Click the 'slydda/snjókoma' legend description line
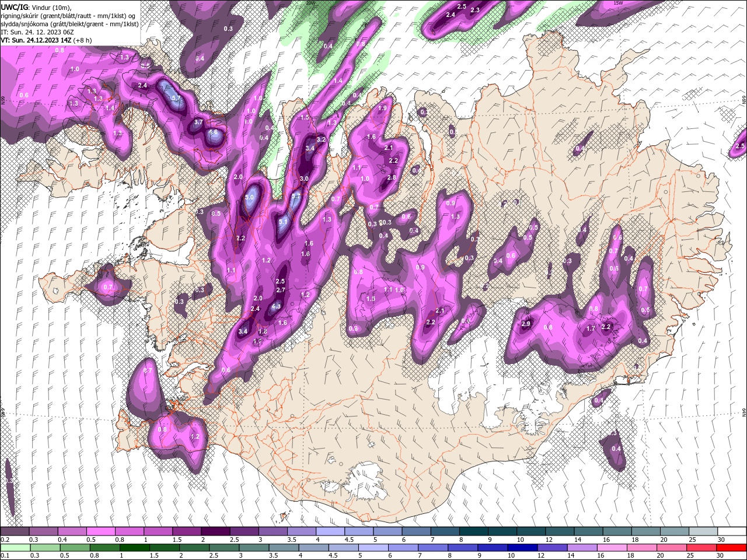Image resolution: width=747 pixels, height=560 pixels. [69, 24]
